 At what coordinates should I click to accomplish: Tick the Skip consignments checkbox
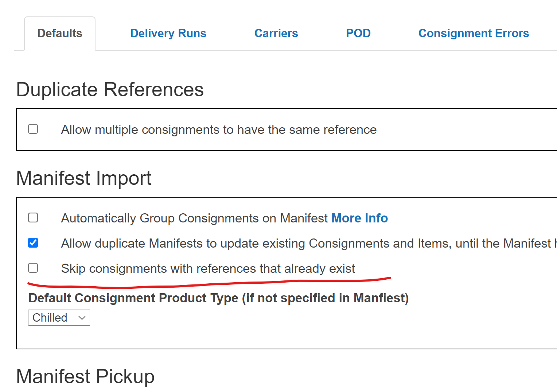[x=33, y=268]
